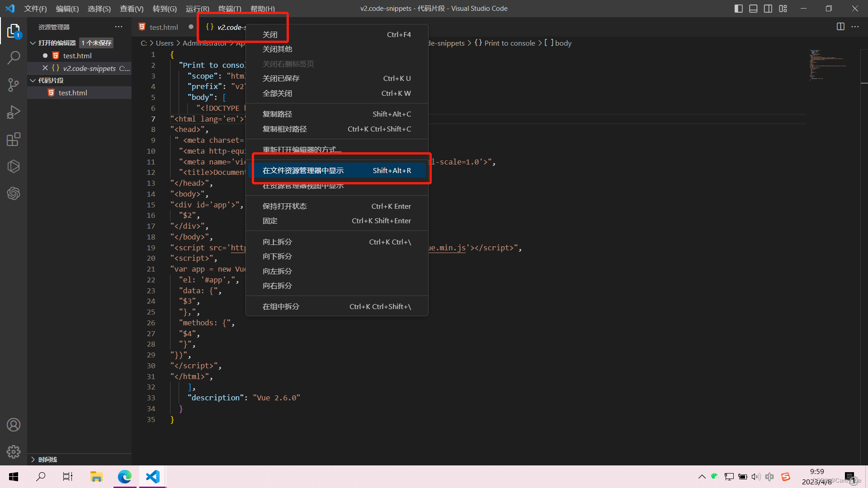This screenshot has height=488, width=868.
Task: Open Source Control view icon
Action: [x=14, y=85]
